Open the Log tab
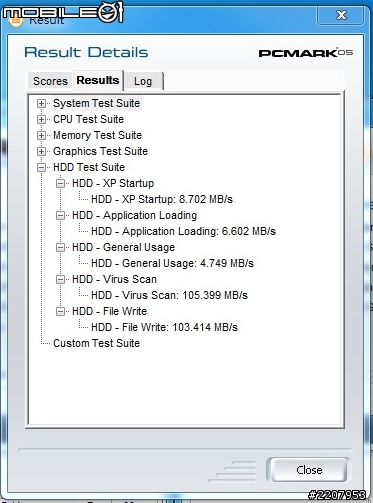 (143, 81)
